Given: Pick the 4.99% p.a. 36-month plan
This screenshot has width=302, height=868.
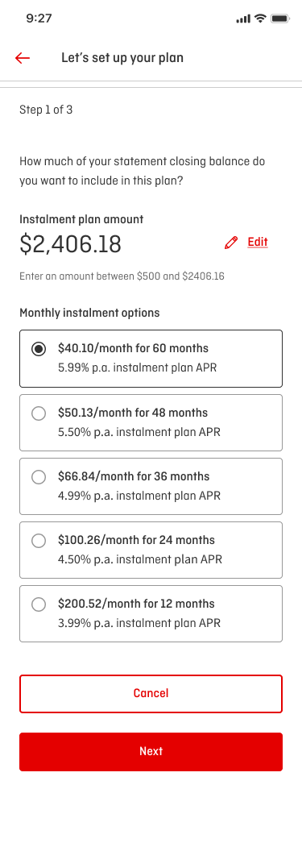Looking at the screenshot, I should click(151, 487).
